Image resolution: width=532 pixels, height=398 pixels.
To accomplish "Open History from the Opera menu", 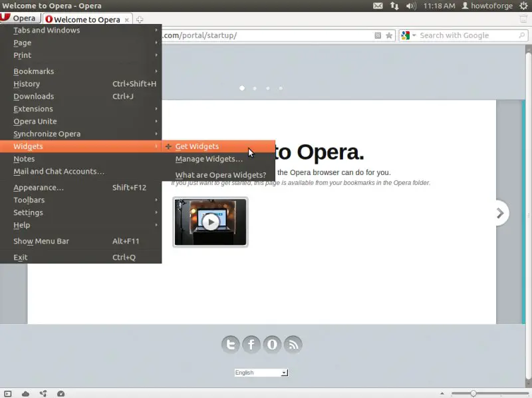I will pyautogui.click(x=80, y=84).
